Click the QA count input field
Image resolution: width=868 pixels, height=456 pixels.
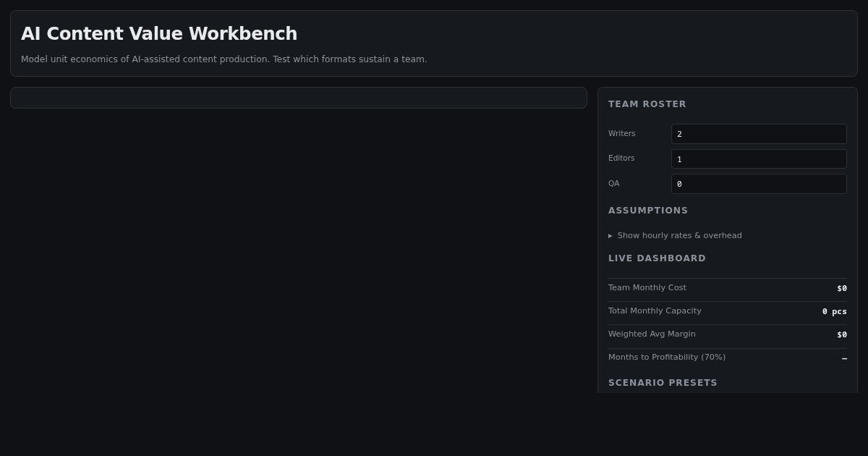[759, 184]
